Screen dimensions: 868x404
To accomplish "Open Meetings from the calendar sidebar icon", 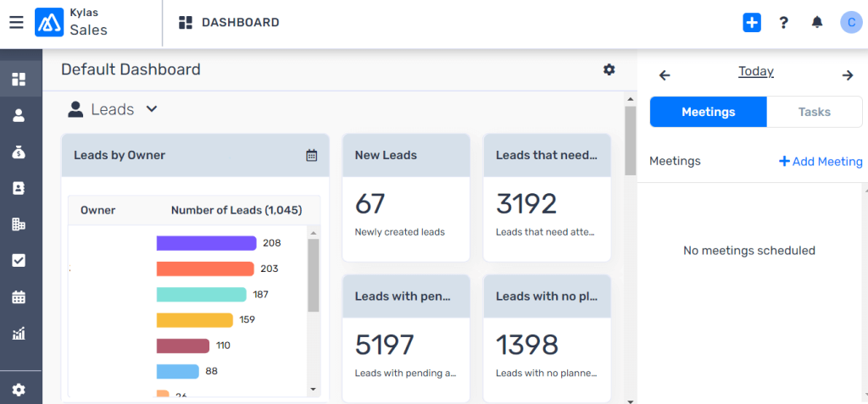I will 19,297.
